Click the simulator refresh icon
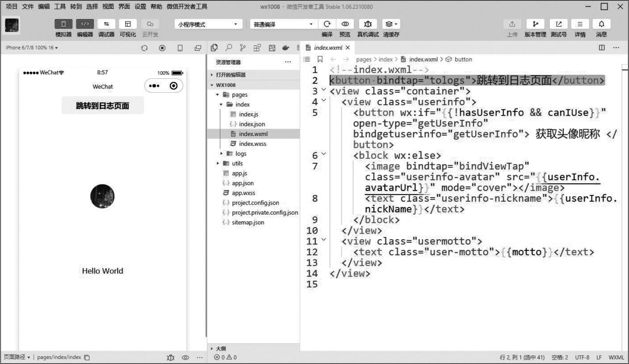Viewport: 629px width, 364px height. pos(144,48)
